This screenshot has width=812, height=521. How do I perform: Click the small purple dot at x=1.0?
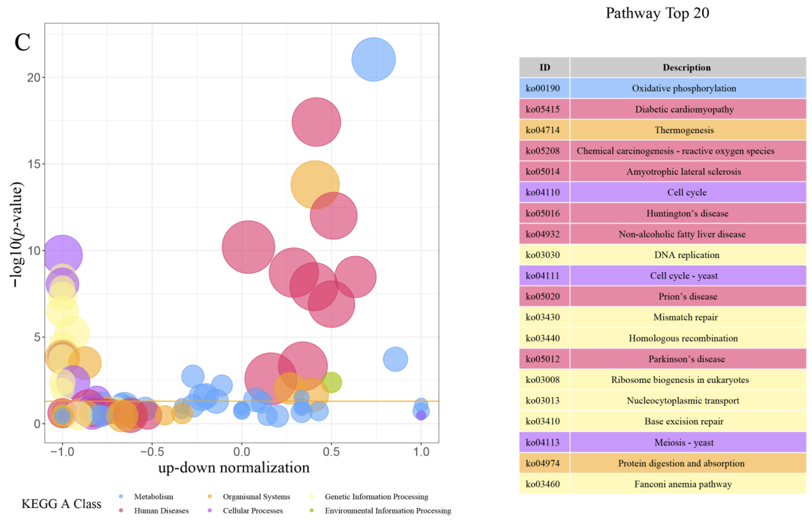pyautogui.click(x=421, y=415)
